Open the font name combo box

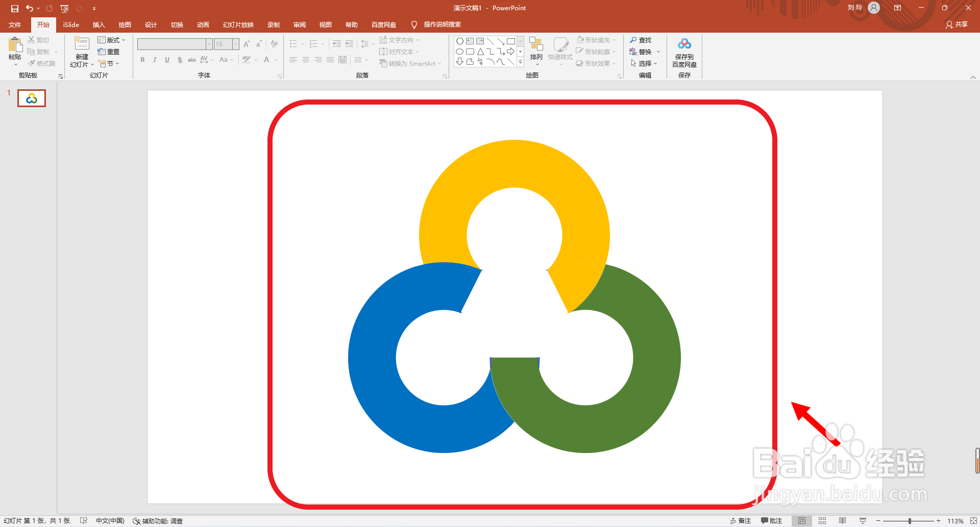click(x=175, y=44)
